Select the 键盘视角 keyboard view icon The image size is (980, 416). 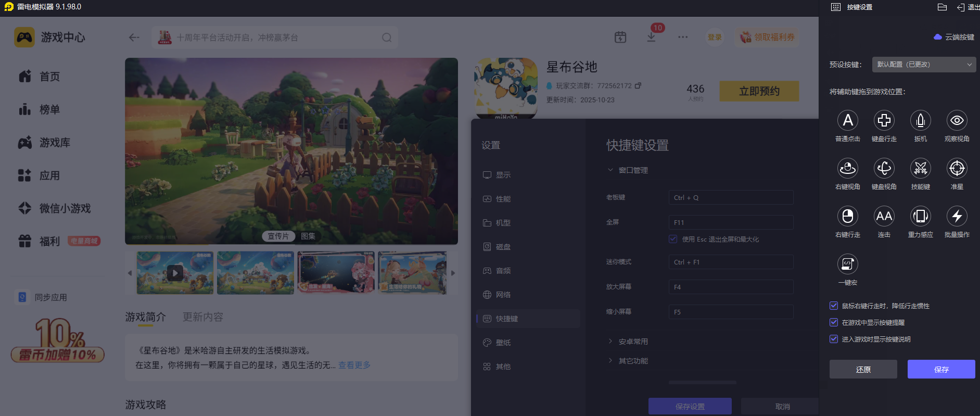tap(884, 168)
